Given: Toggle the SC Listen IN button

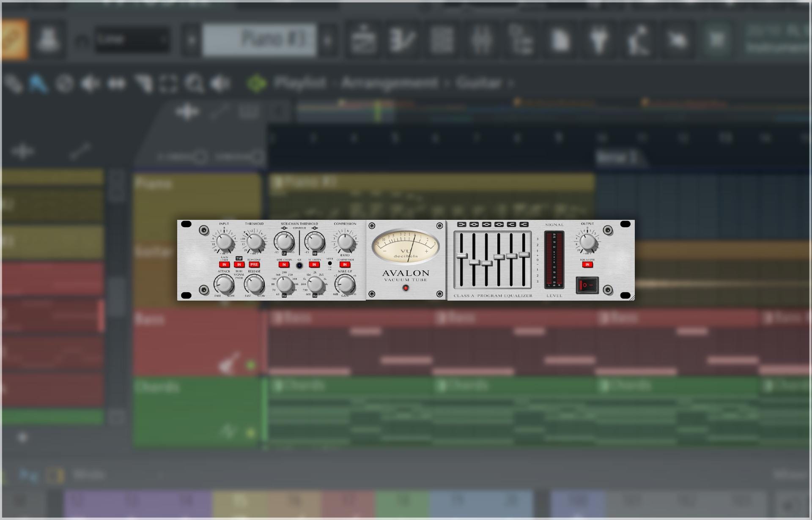Looking at the screenshot, I should click(x=314, y=265).
